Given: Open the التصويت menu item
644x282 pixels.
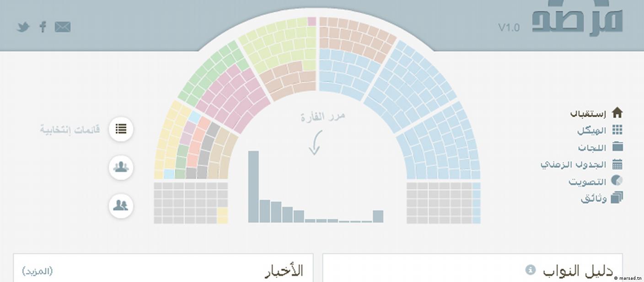Looking at the screenshot, I should 587,182.
